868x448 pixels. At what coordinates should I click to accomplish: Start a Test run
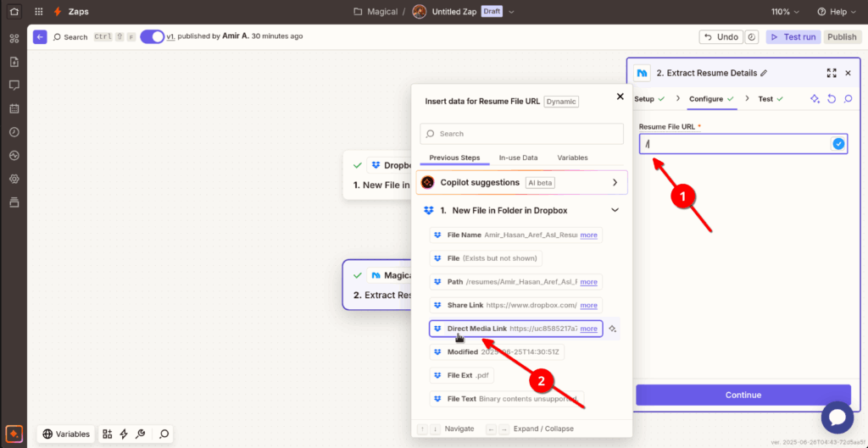(x=793, y=37)
